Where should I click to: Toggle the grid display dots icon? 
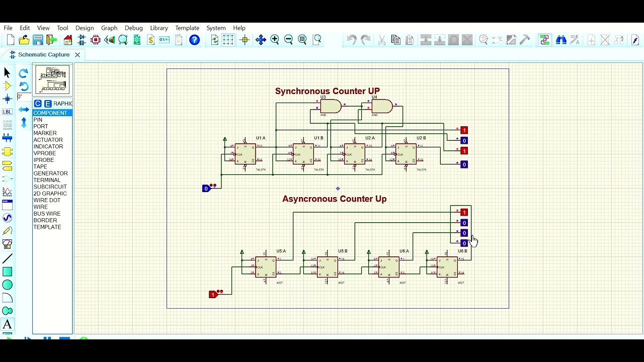click(228, 40)
